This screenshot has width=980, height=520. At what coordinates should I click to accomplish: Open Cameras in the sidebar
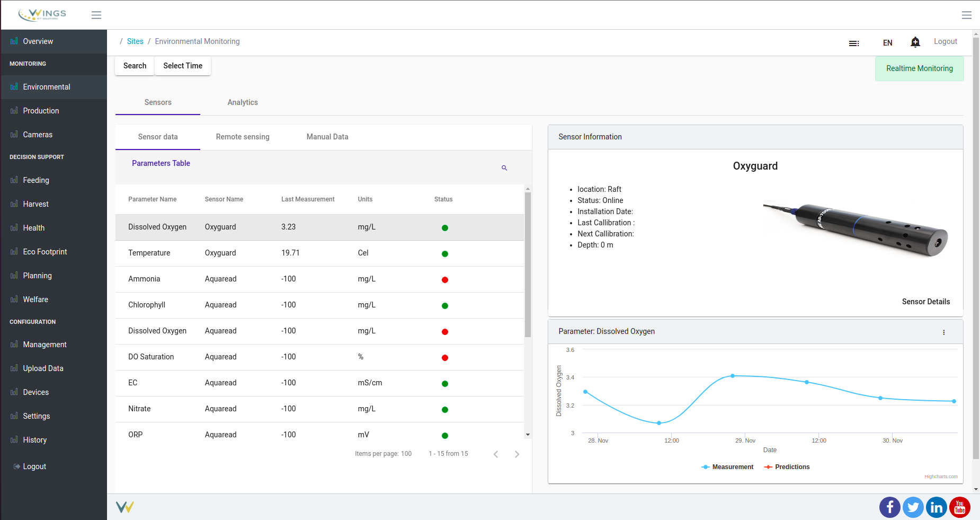(x=54, y=135)
